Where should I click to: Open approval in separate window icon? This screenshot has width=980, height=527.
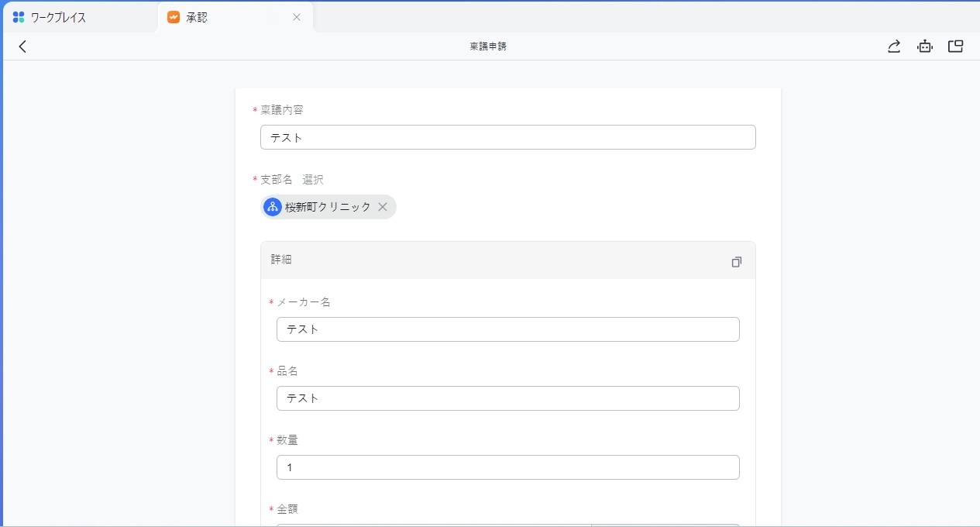coord(956,46)
